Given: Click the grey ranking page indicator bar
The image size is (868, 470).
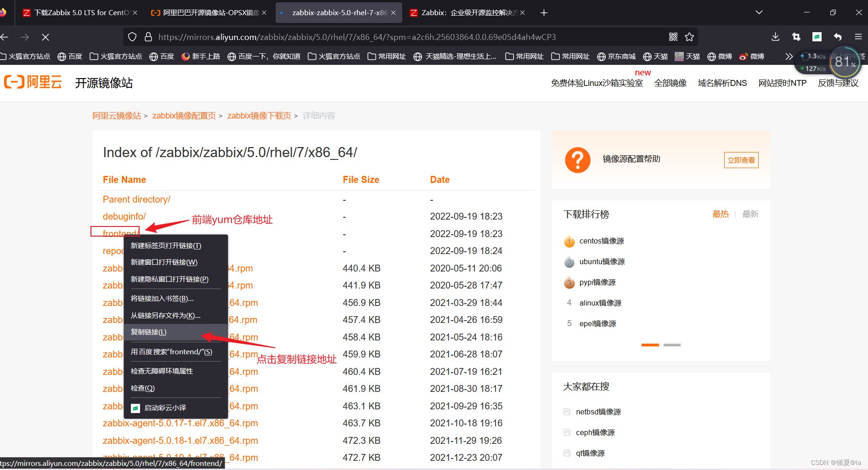Looking at the screenshot, I should [x=672, y=345].
